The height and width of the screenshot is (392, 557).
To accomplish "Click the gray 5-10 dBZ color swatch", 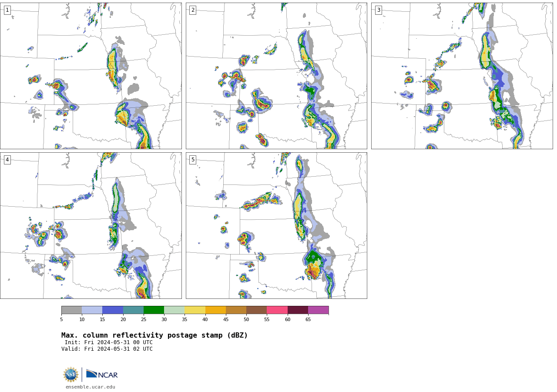I will 72,310.
